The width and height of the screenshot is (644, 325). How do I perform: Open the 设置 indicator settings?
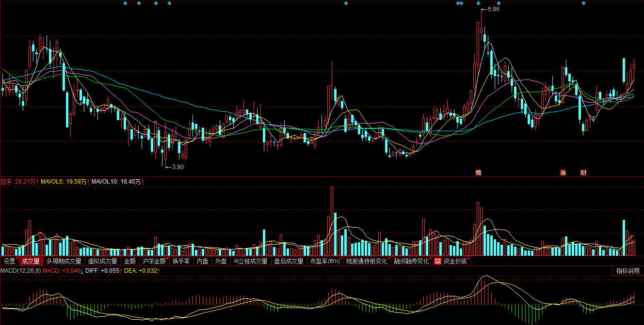point(10,262)
